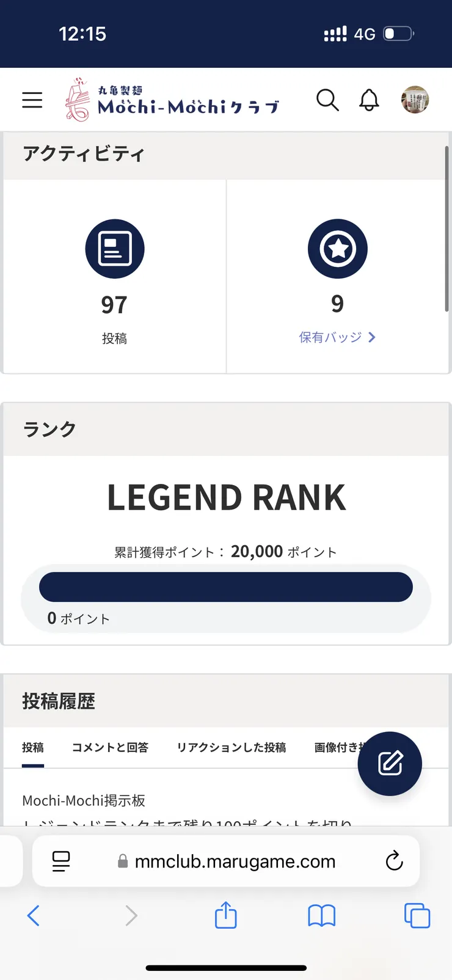
Task: Go back with Safari back arrow
Action: point(34,916)
